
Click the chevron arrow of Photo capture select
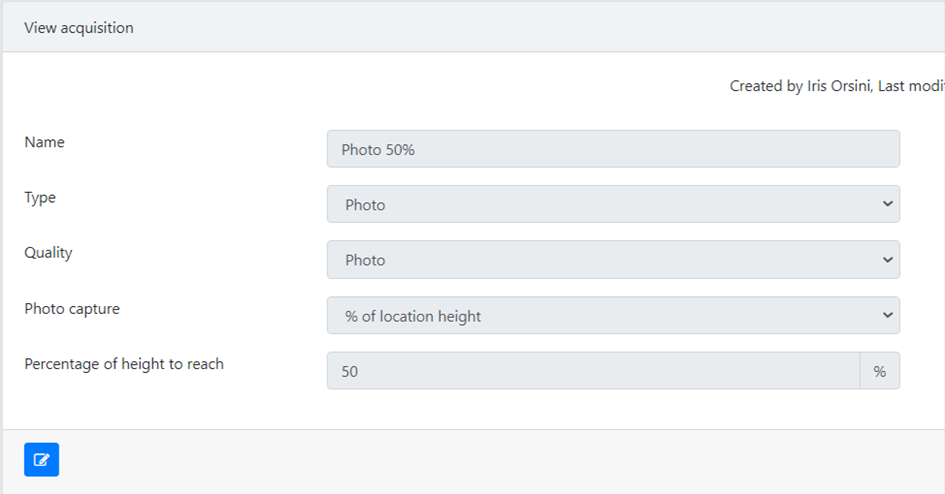tap(887, 315)
